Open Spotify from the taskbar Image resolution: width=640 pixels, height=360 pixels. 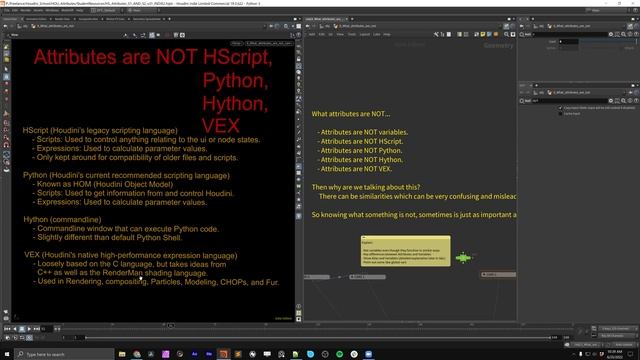point(340,354)
